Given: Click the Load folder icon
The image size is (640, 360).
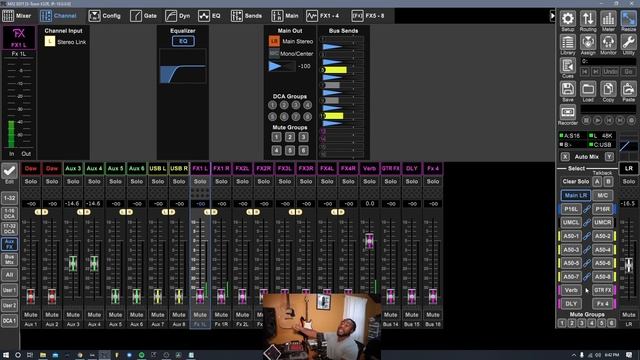Looking at the screenshot, I should [x=588, y=89].
